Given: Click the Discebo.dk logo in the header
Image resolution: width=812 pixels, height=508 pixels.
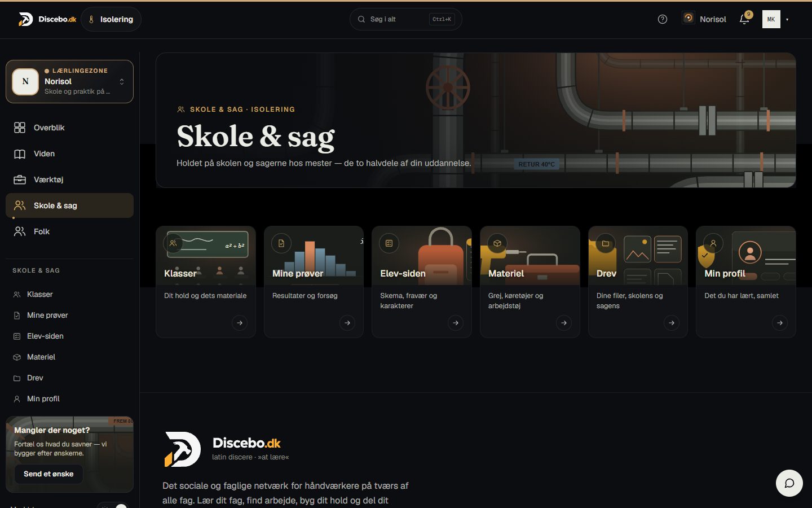Looking at the screenshot, I should click(x=47, y=19).
